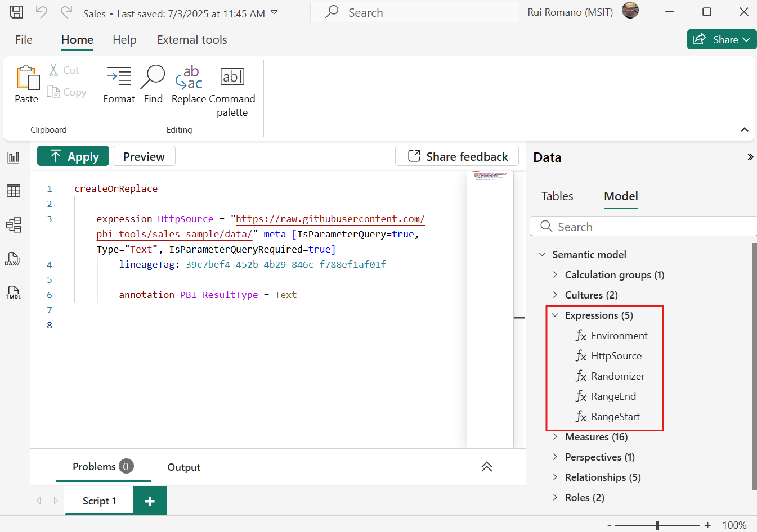This screenshot has height=532, width=757.
Task: Open Table view icon in left sidebar
Action: (x=14, y=191)
